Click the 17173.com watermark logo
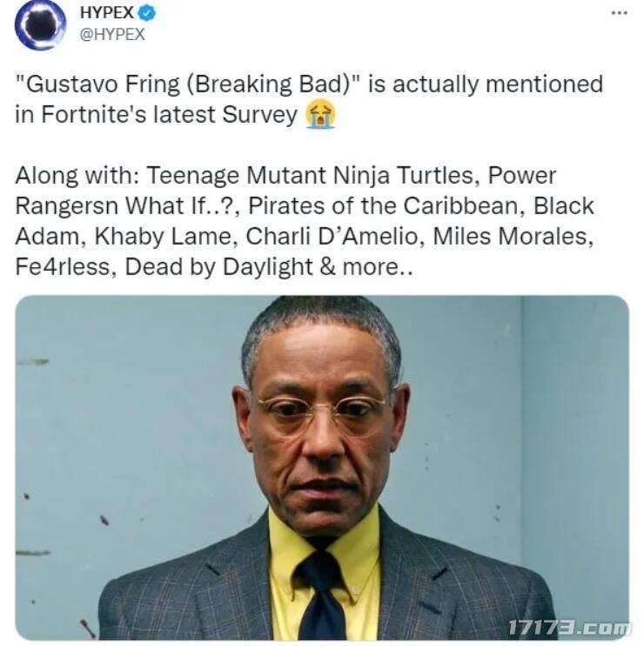Image resolution: width=644 pixels, height=646 pixels. pos(569,627)
